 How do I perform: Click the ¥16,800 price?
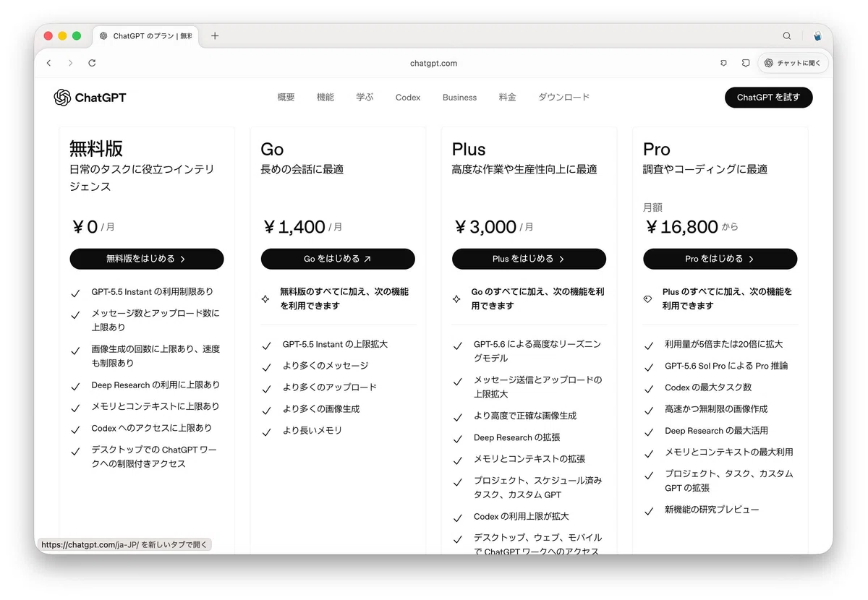[x=681, y=227]
